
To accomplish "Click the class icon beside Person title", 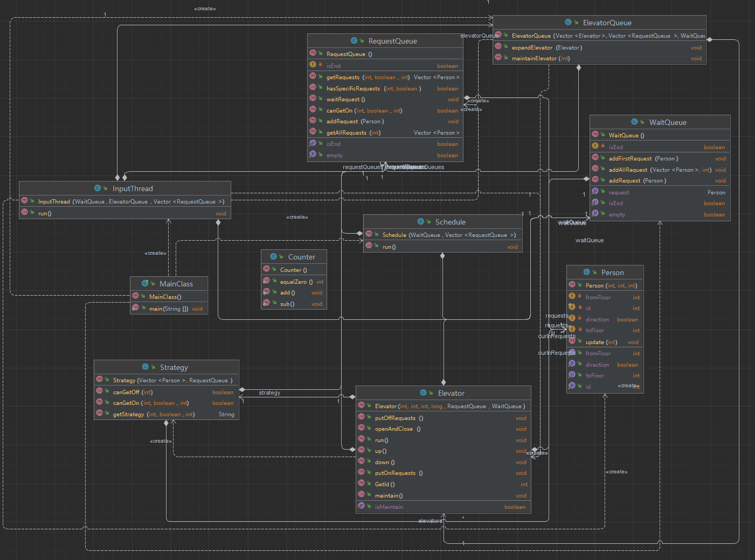I will pos(586,272).
